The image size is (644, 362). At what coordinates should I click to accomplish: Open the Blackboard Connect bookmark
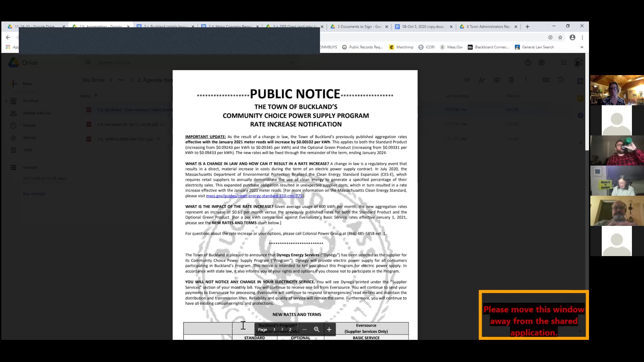489,47
